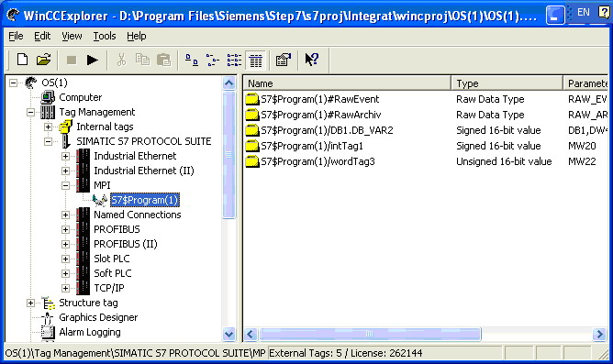Expand the Named Connections node
Image resolution: width=613 pixels, height=364 pixels.
pos(66,215)
